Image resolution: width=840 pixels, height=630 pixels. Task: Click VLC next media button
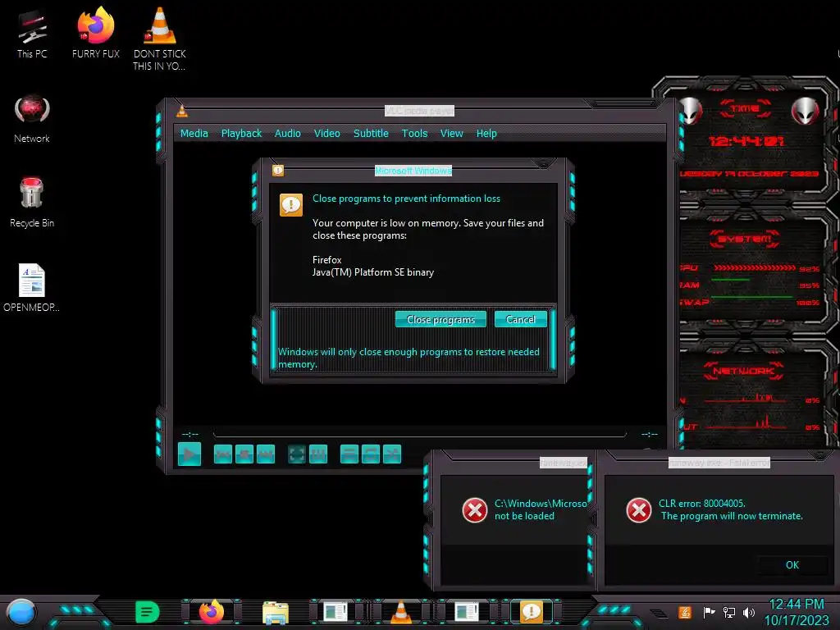pyautogui.click(x=266, y=454)
